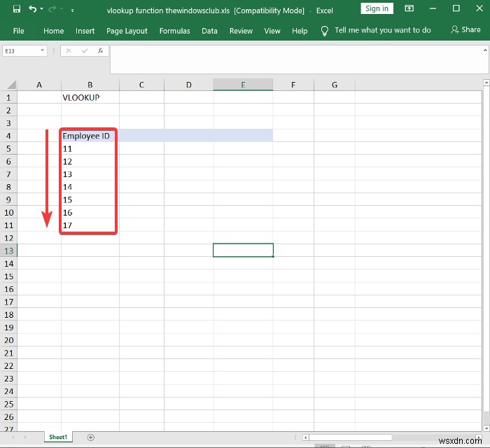Image resolution: width=490 pixels, height=448 pixels.
Task: Click horizontal scrollbar left arrow
Action: (x=306, y=437)
